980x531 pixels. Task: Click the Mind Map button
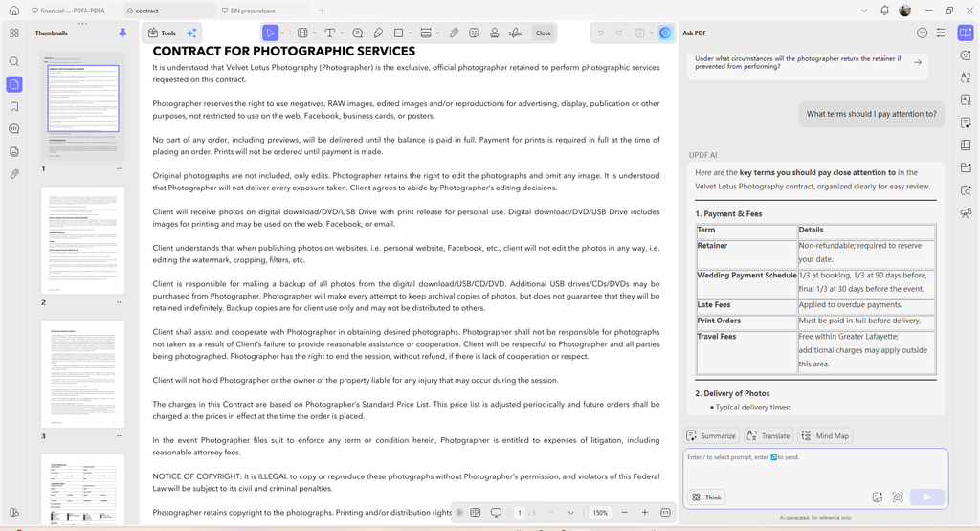coord(826,436)
